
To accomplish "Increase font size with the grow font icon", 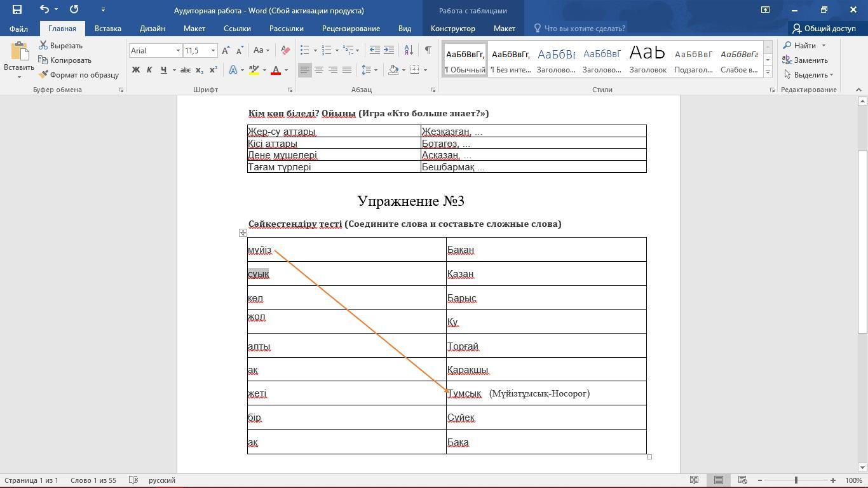I will point(226,50).
